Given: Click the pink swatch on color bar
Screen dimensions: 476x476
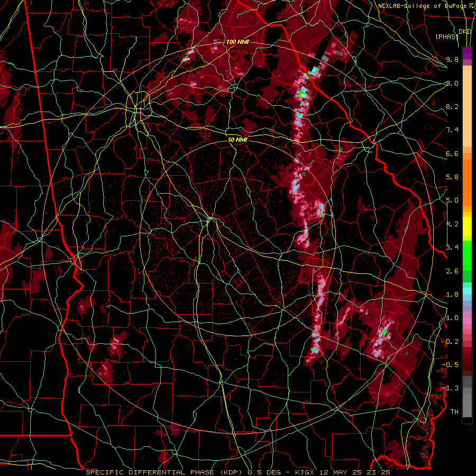Looking at the screenshot, I should [x=467, y=321].
